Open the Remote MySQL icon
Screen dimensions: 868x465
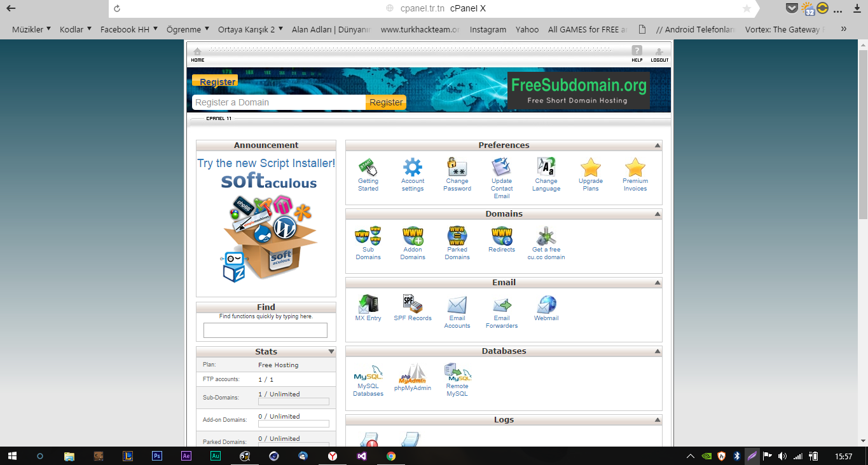click(x=457, y=372)
